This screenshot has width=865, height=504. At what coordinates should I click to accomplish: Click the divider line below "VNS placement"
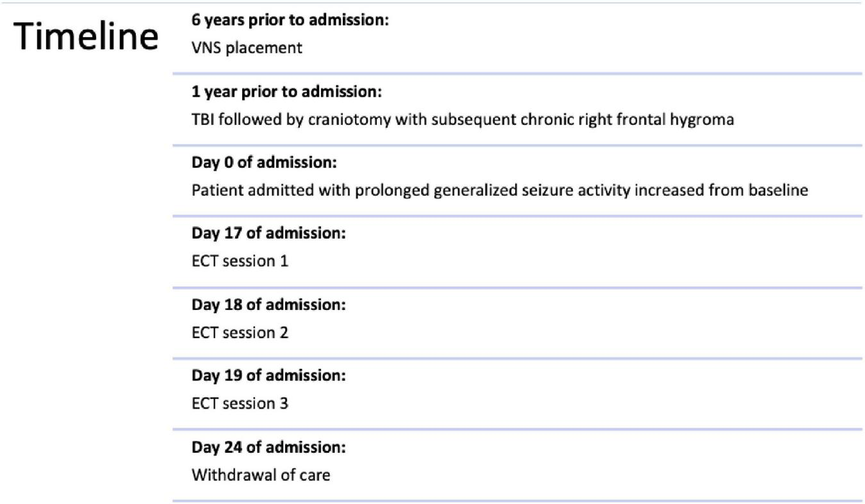point(518,74)
